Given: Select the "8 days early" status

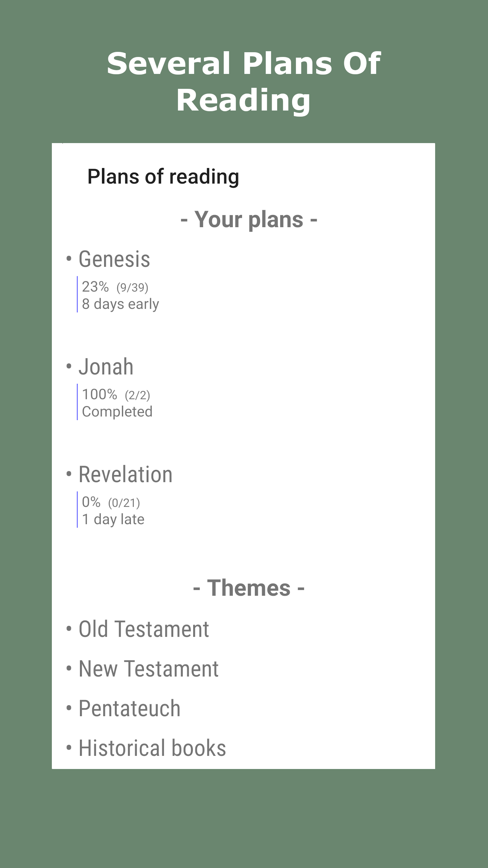Looking at the screenshot, I should coord(120,304).
